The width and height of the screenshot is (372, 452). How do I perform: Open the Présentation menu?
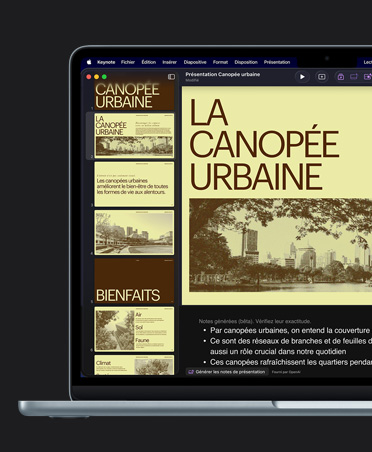click(x=277, y=62)
